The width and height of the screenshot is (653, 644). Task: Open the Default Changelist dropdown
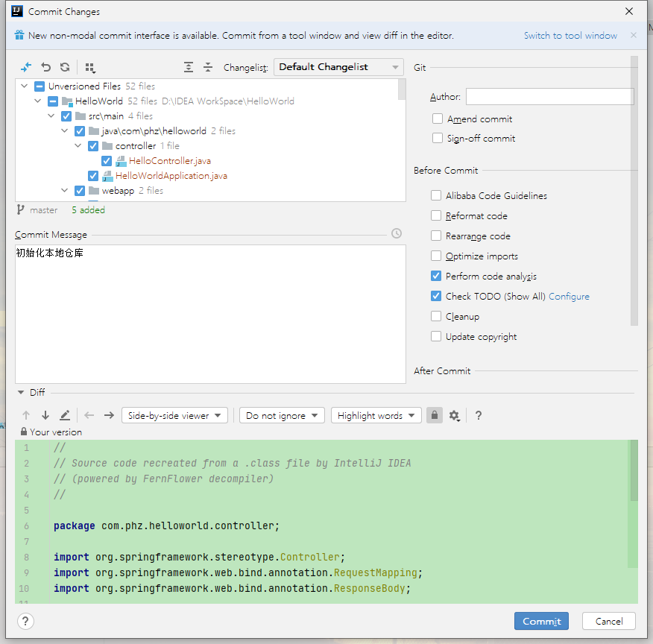pos(338,67)
